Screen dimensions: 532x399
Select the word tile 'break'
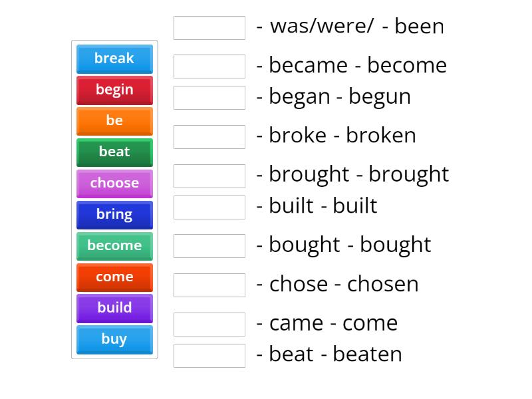tap(114, 59)
